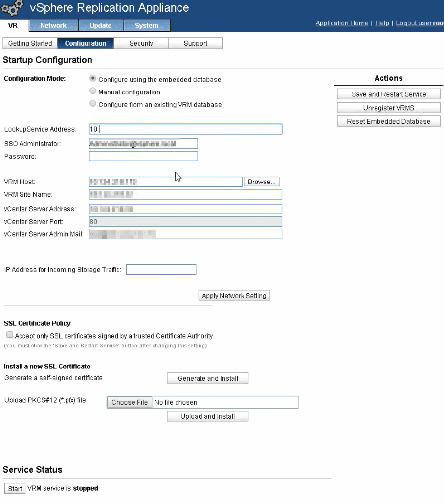Click the vSphere Replication gears logo
The height and width of the screenshot is (504, 444).
click(x=12, y=8)
